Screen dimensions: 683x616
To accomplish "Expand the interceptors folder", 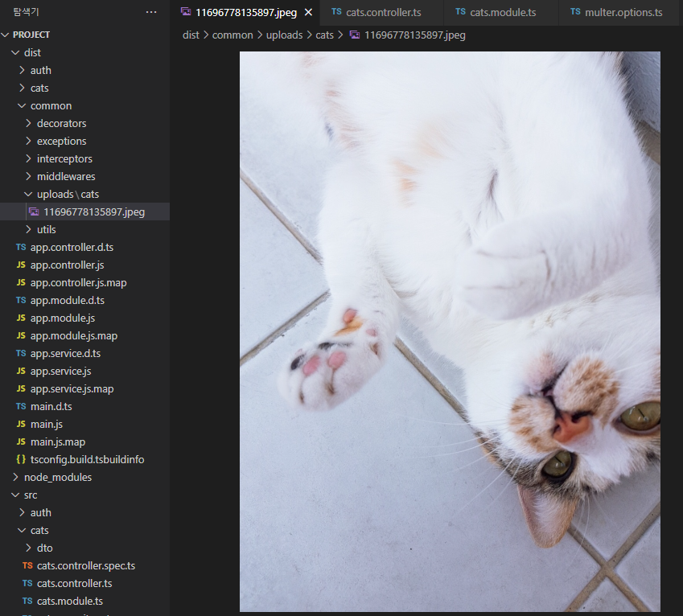I will [x=28, y=159].
